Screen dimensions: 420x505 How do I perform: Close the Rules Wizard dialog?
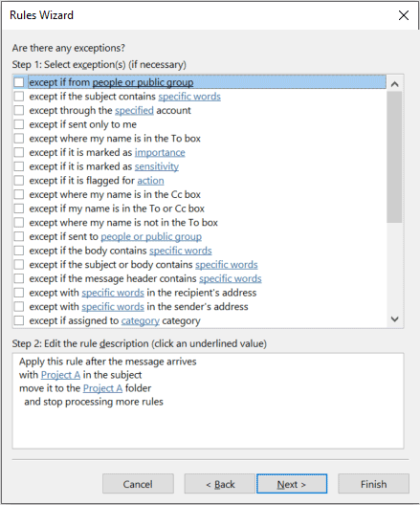(403, 15)
